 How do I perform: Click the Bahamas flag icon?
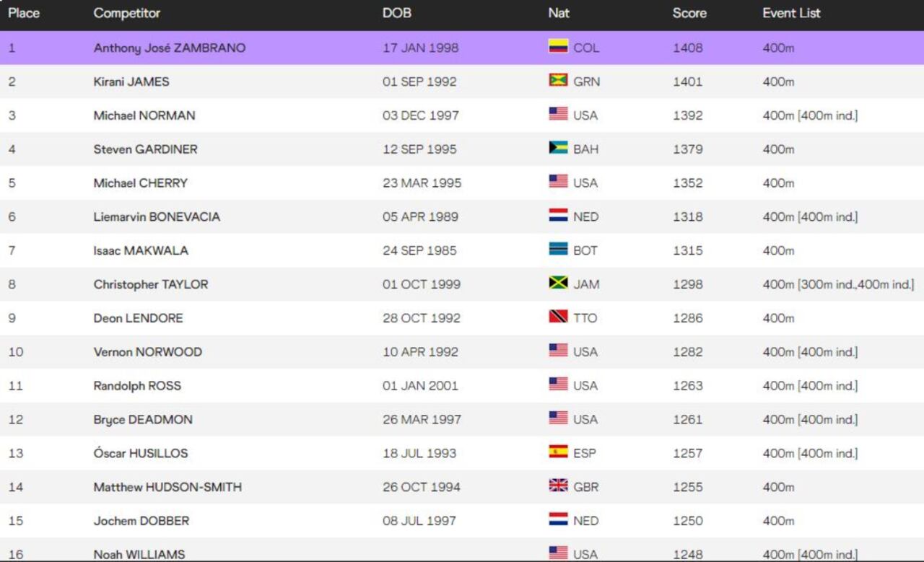tap(558, 149)
